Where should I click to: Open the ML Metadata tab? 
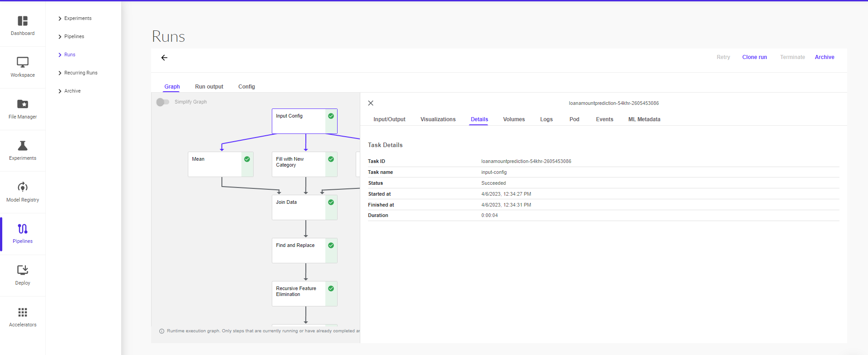click(x=644, y=119)
